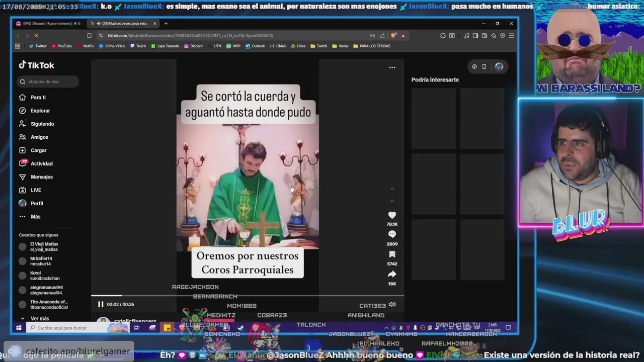644x362 pixels.
Task: Share the video with arrow icon
Action: [392, 274]
